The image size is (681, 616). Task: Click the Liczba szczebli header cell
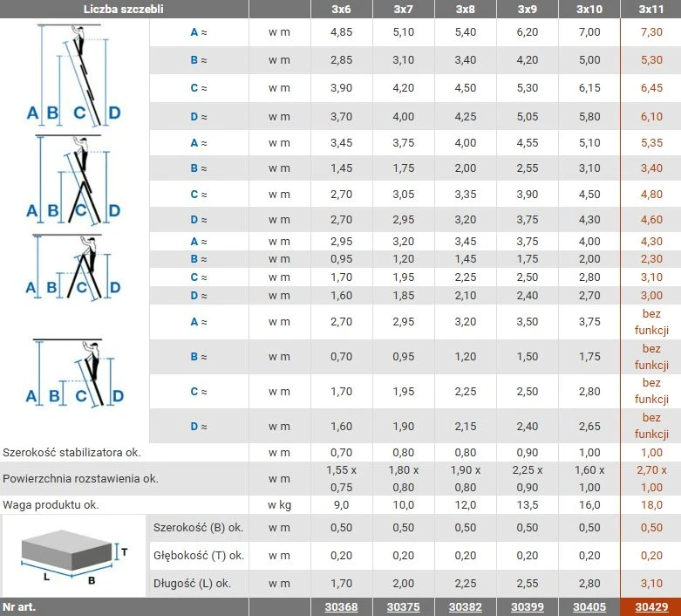124,9
